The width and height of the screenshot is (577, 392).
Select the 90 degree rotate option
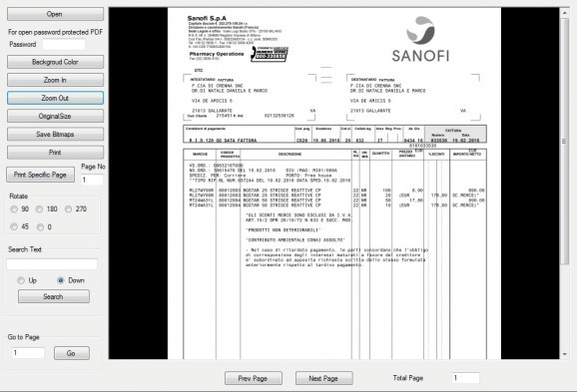[14, 208]
